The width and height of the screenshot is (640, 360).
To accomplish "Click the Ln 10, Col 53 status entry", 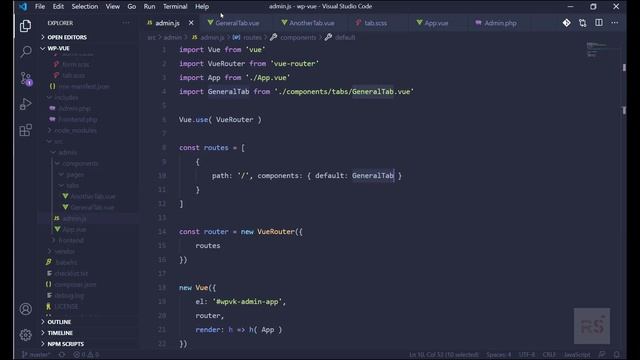I will pos(444,355).
